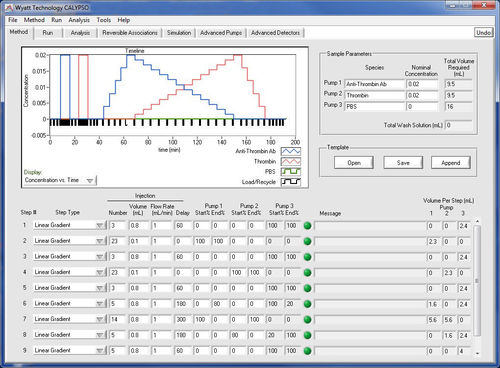Viewport: 500px width, 368px height.
Task: Switch to the Reversible Associations tab
Action: pos(130,33)
